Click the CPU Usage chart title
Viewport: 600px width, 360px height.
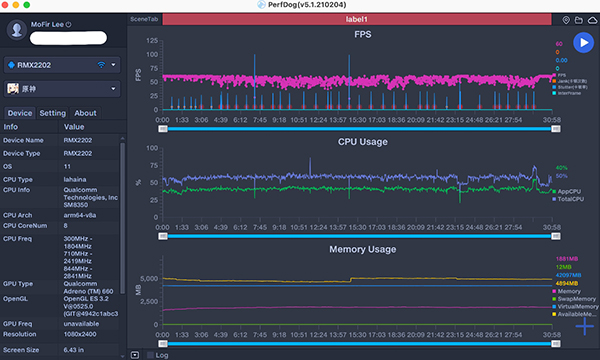click(x=363, y=142)
